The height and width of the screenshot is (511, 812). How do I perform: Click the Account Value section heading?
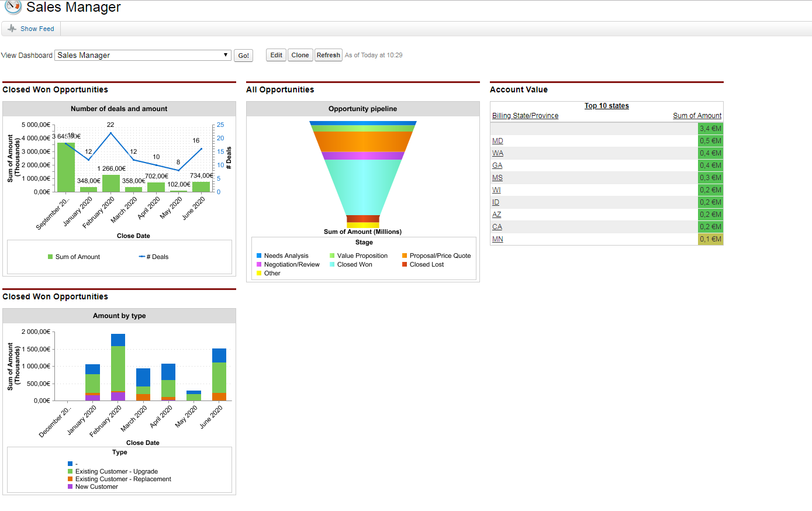[x=519, y=89]
